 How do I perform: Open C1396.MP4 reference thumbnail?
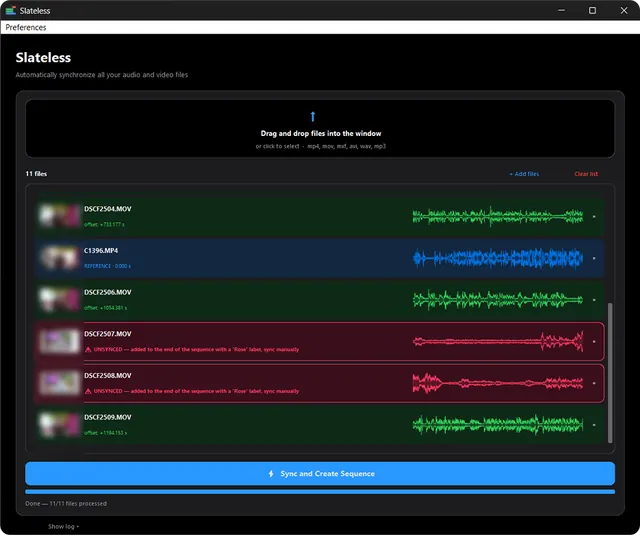coord(60,258)
